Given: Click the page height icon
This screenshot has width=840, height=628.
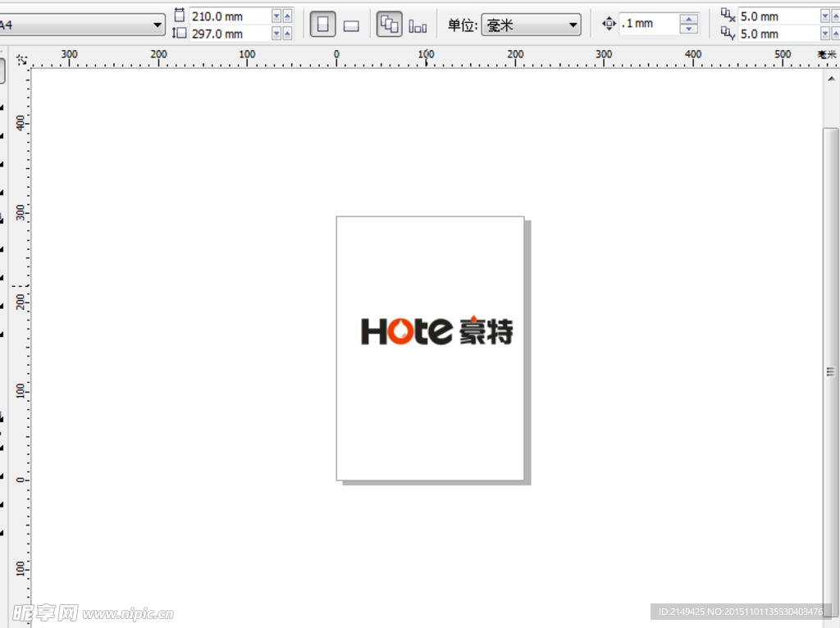Looking at the screenshot, I should [180, 33].
